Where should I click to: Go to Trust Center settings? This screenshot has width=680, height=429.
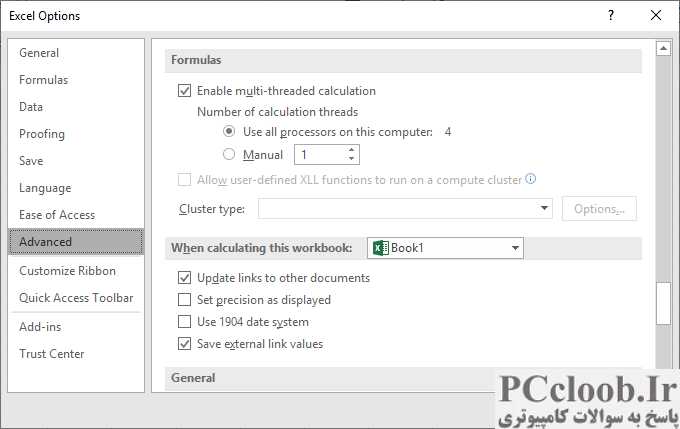click(52, 354)
